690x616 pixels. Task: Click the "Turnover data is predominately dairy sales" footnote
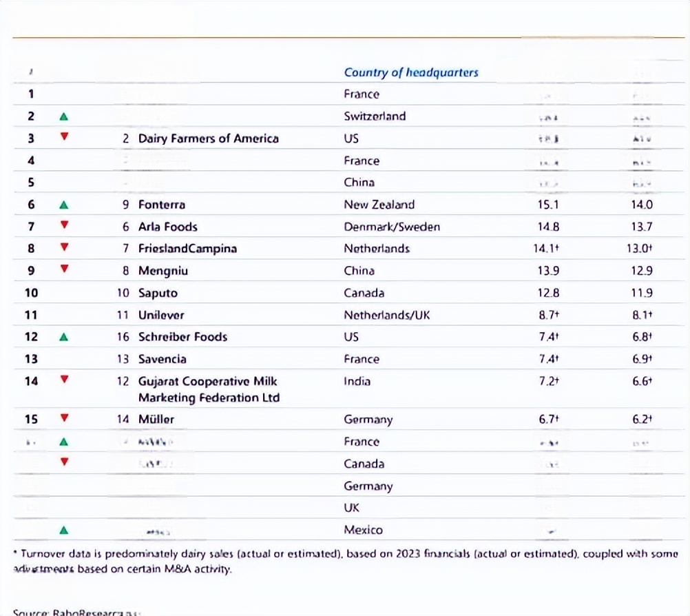pyautogui.click(x=346, y=562)
